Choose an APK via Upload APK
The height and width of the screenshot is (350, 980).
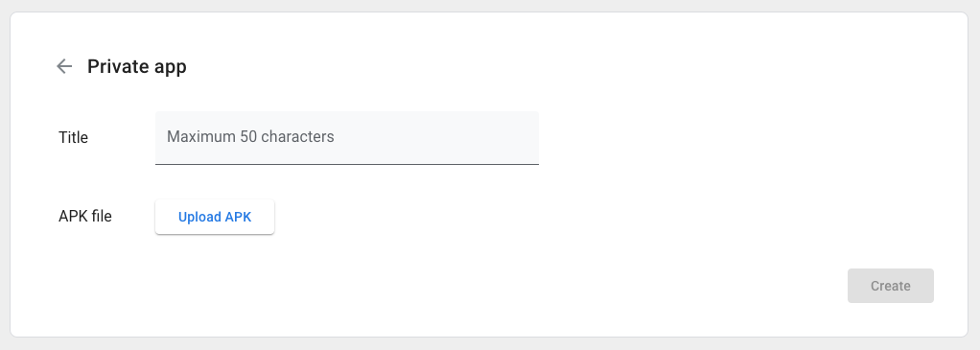point(215,217)
